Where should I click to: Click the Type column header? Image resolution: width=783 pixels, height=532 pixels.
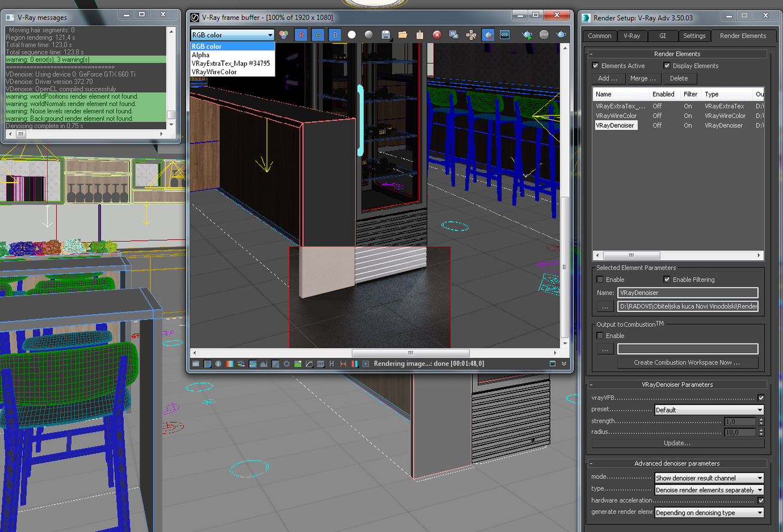[727, 94]
